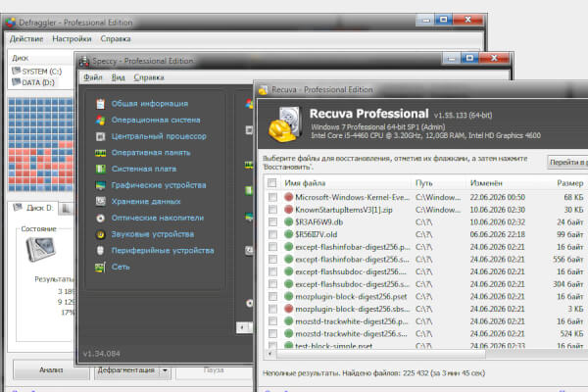588x392 pixels.
Task: Select the Системная плата icon
Action: point(100,170)
